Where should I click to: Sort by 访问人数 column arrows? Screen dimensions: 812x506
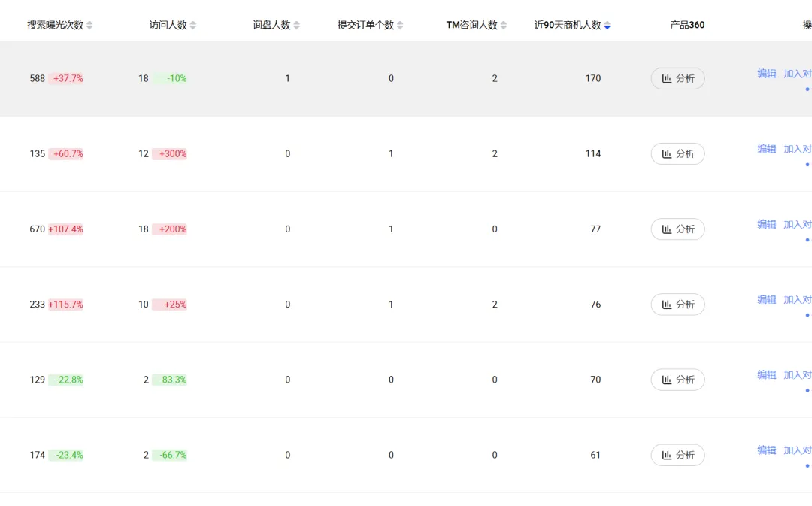193,26
